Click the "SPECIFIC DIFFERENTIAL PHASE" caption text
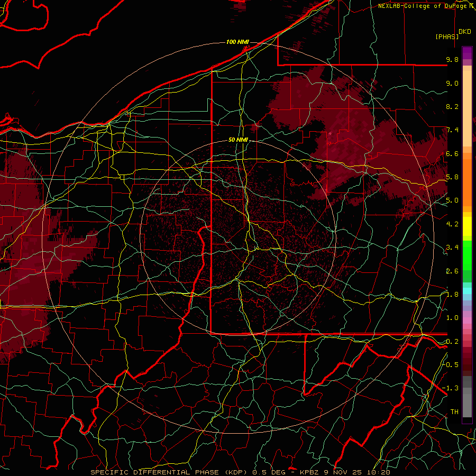The image size is (476, 476). point(154,472)
